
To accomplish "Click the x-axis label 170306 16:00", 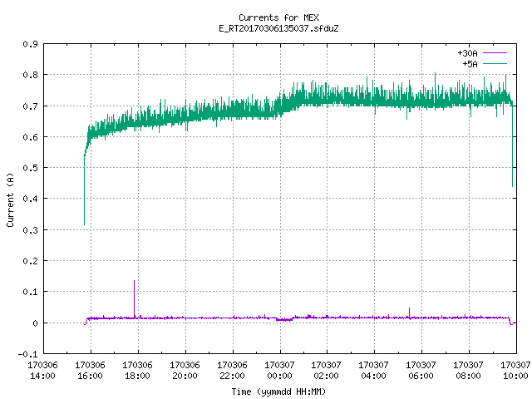I will coord(91,371).
